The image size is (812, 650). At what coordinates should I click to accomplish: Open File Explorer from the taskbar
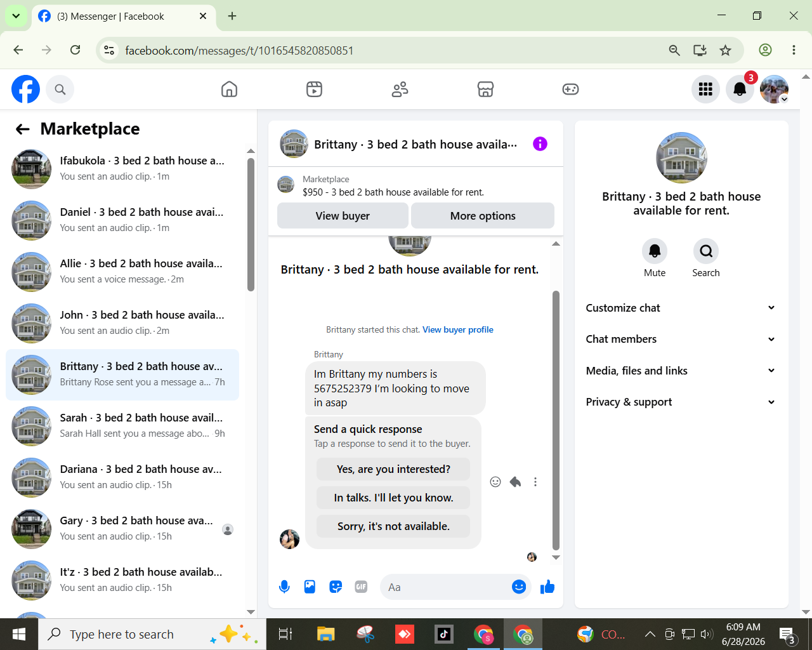pyautogui.click(x=325, y=634)
